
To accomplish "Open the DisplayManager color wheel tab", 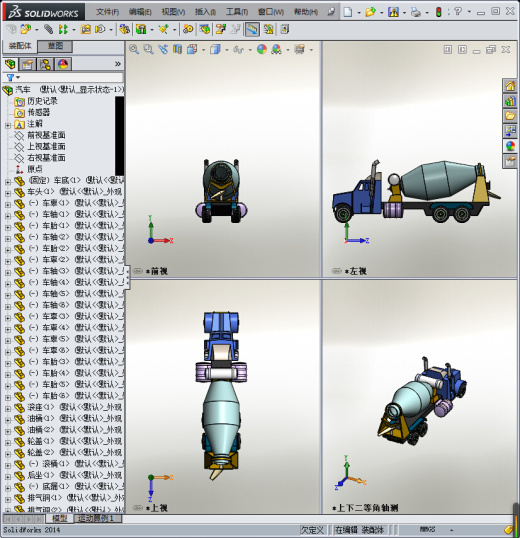I will click(x=63, y=64).
